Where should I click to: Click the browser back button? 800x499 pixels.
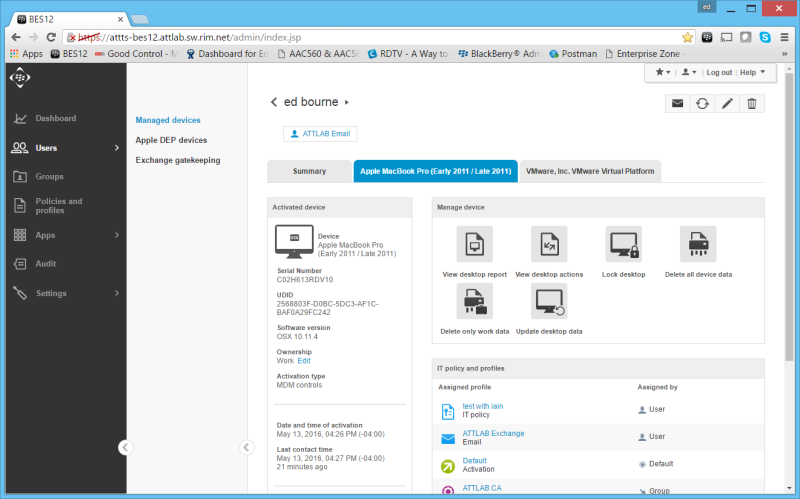tap(16, 37)
